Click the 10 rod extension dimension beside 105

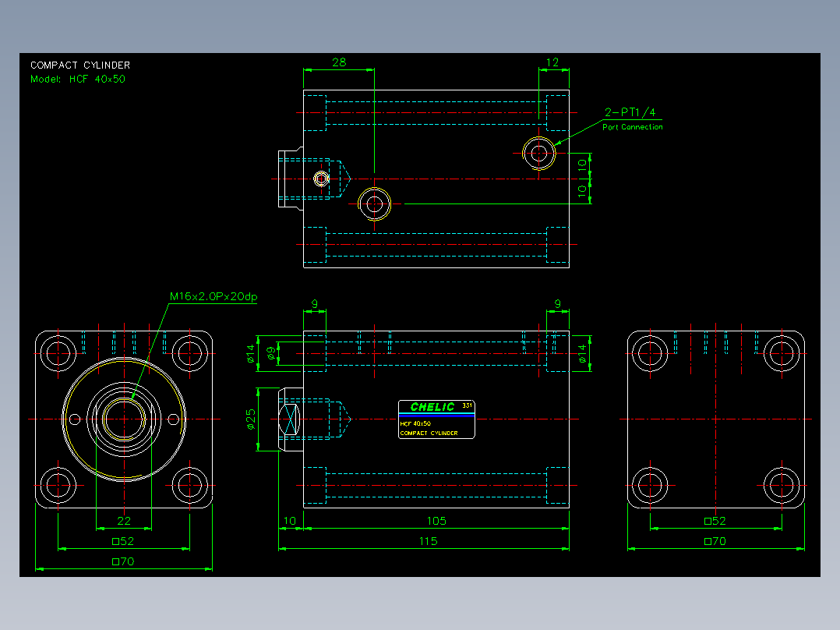290,521
